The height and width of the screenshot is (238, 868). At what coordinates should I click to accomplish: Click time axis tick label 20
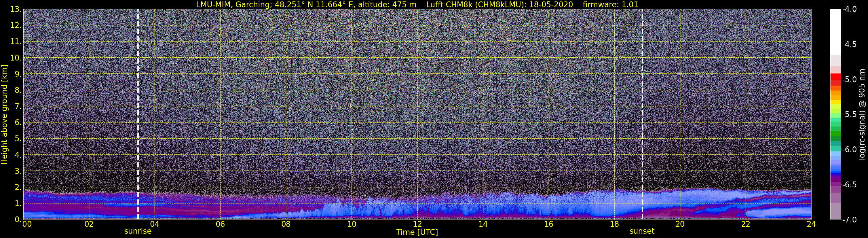pos(680,224)
